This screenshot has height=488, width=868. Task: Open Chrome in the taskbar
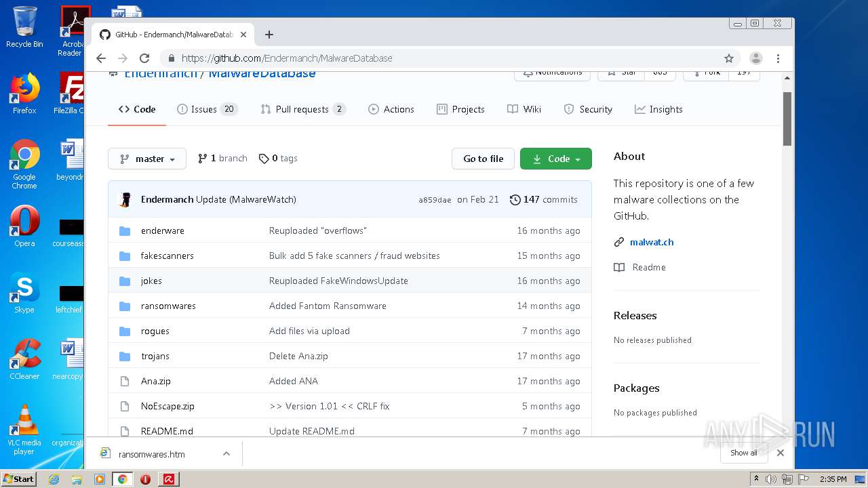pyautogui.click(x=122, y=479)
